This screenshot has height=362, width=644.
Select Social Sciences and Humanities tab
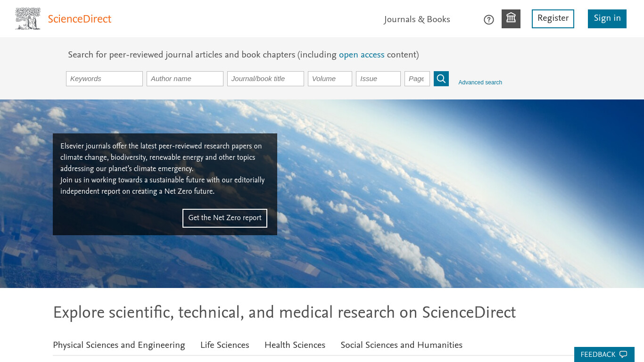pyautogui.click(x=402, y=345)
